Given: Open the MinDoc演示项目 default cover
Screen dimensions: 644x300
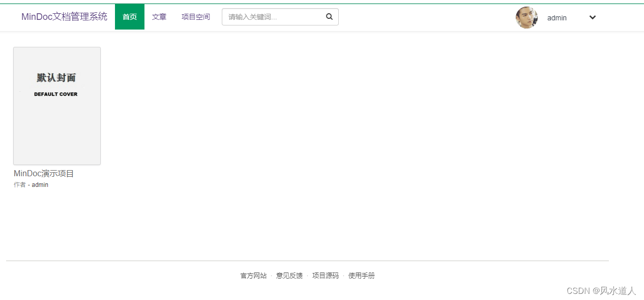Looking at the screenshot, I should click(x=56, y=105).
